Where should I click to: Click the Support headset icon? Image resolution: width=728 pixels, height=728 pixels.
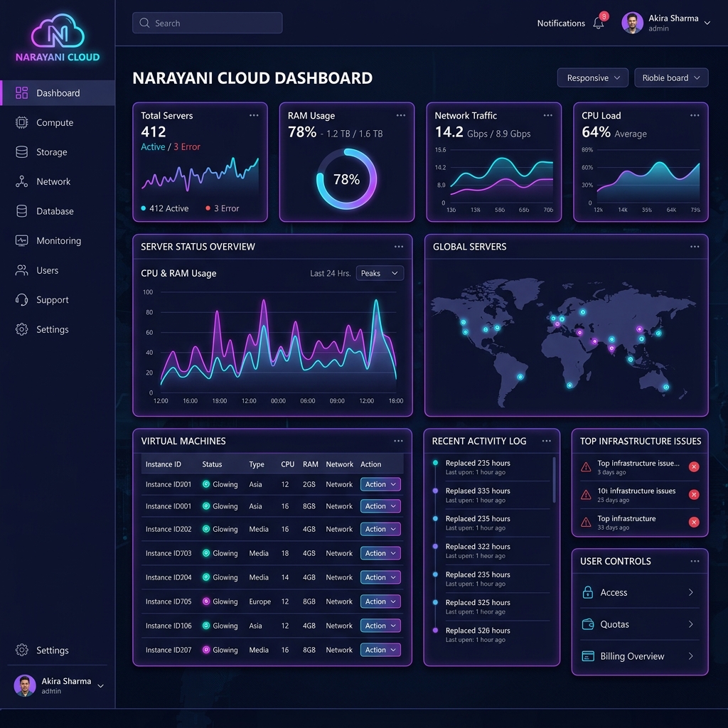[21, 300]
